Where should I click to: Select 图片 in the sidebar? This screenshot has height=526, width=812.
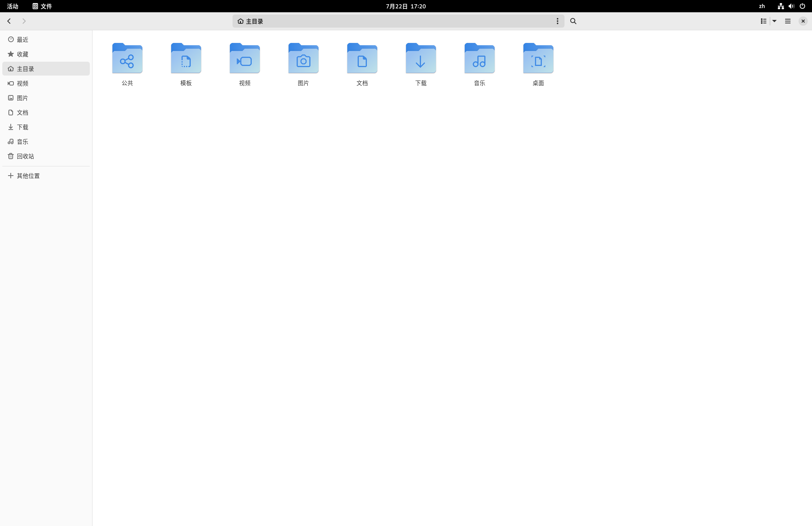click(x=46, y=98)
